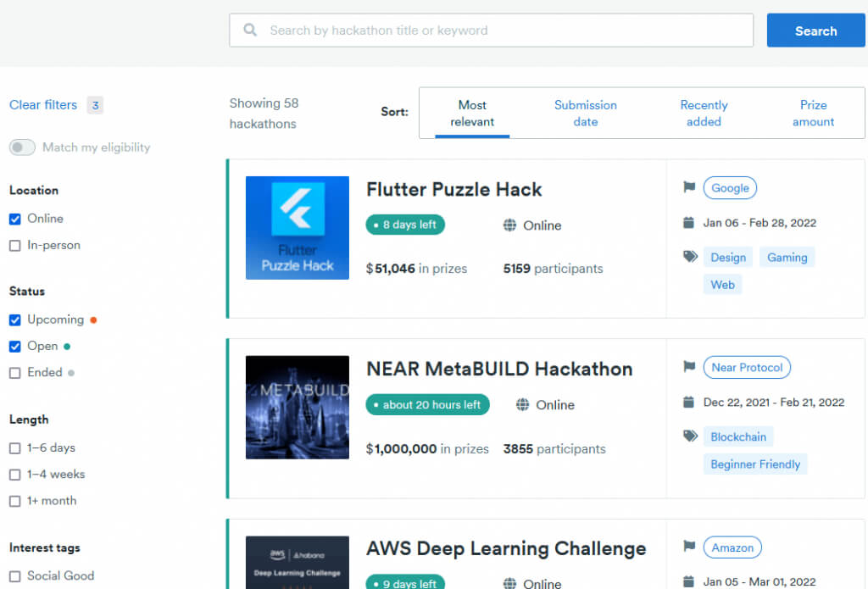The image size is (868, 589).
Task: Uncheck the Online location checkbox
Action: (x=15, y=219)
